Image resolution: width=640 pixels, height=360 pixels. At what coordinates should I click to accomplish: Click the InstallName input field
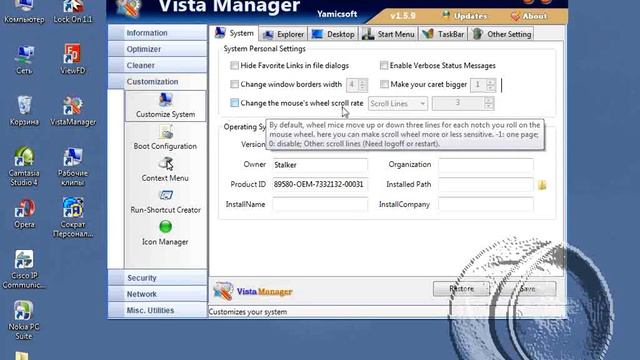click(320, 204)
